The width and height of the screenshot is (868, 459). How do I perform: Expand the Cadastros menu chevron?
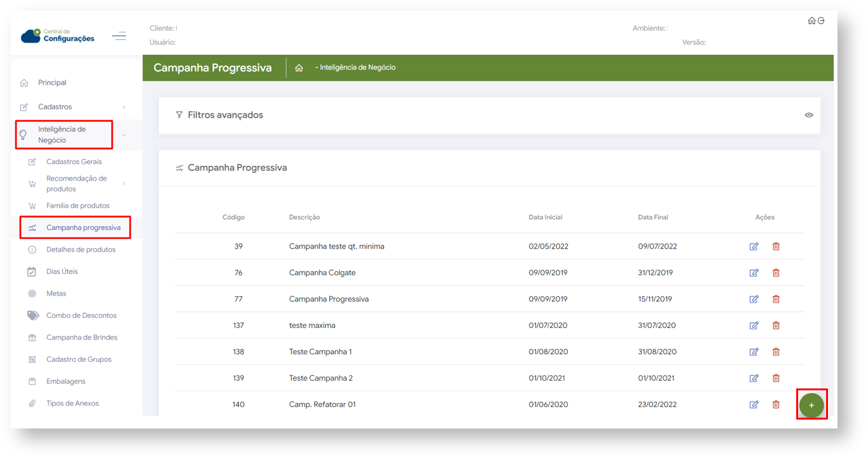pyautogui.click(x=124, y=107)
